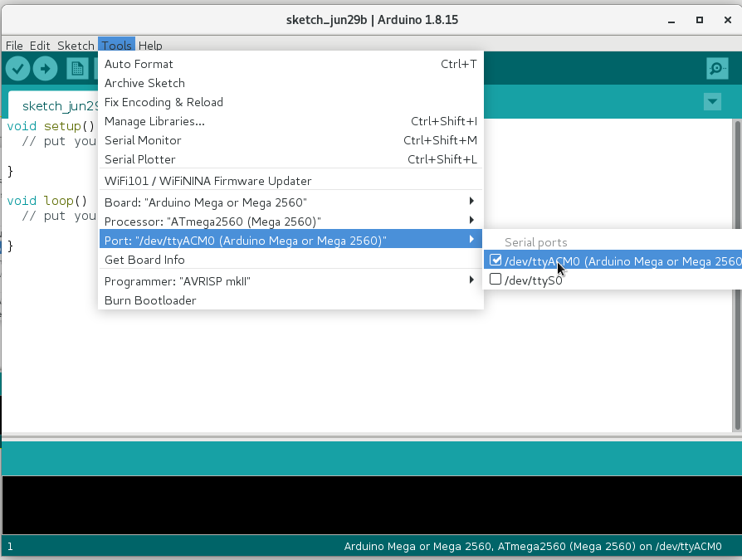Expand the Processor submenu
The height and width of the screenshot is (560, 742).
tap(290, 222)
